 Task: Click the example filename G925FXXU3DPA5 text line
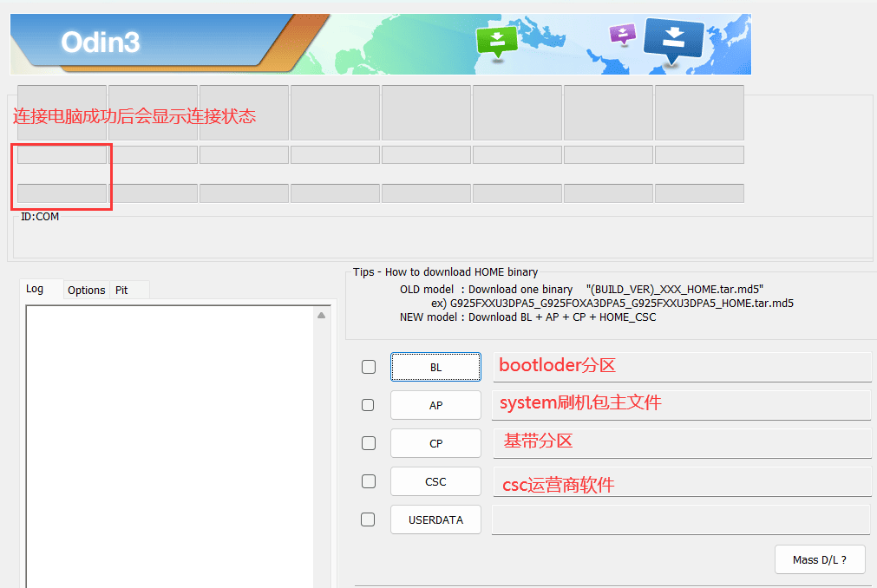click(x=612, y=304)
